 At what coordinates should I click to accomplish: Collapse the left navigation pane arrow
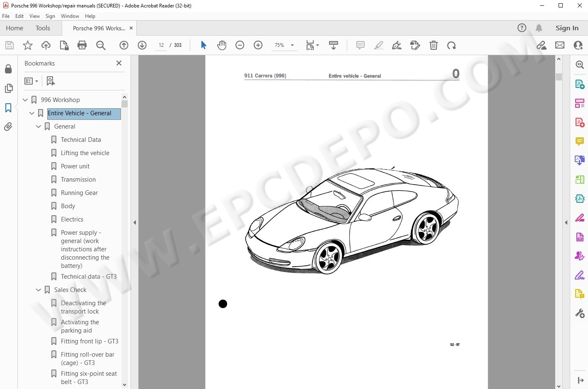click(135, 223)
